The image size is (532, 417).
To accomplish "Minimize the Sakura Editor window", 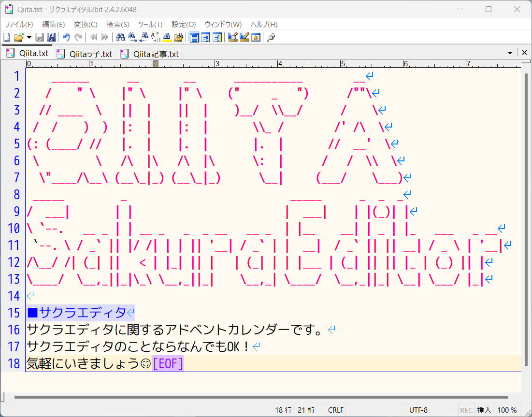I will point(460,9).
